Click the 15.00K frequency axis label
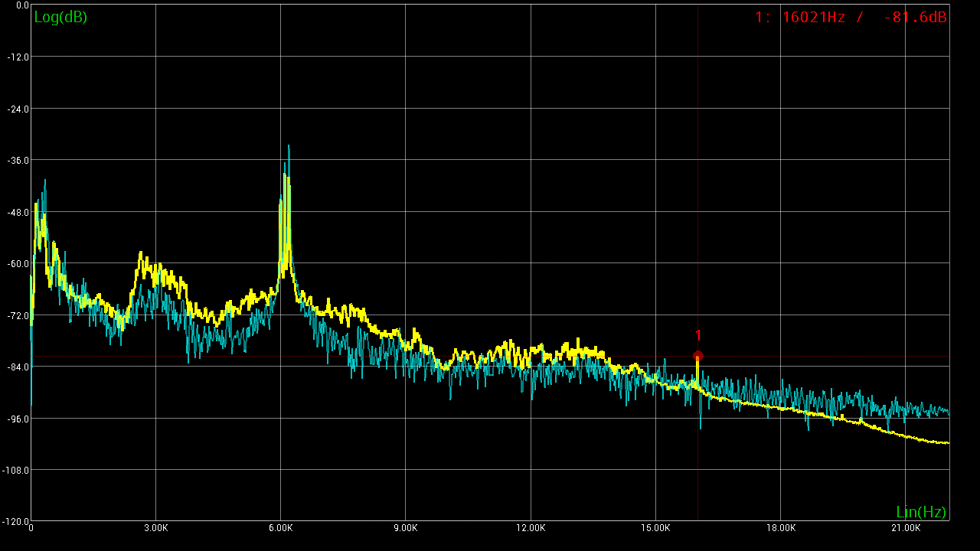The height and width of the screenshot is (551, 980). tap(655, 528)
